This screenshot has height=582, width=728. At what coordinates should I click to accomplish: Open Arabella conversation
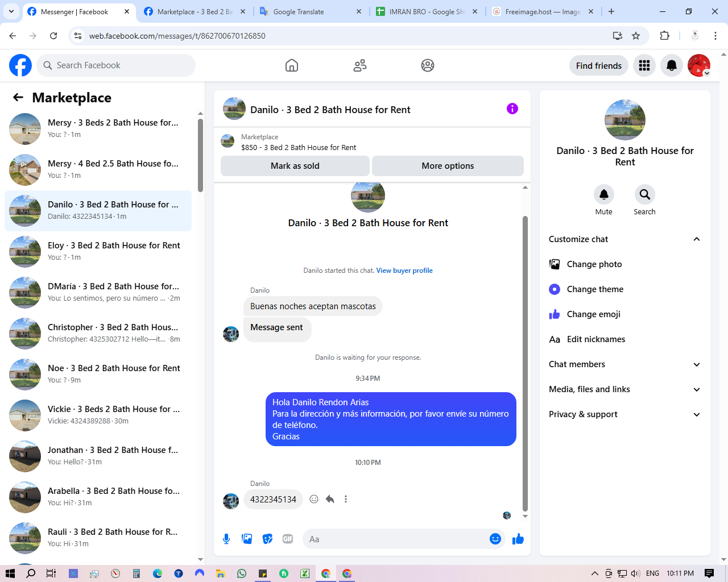[x=98, y=497]
